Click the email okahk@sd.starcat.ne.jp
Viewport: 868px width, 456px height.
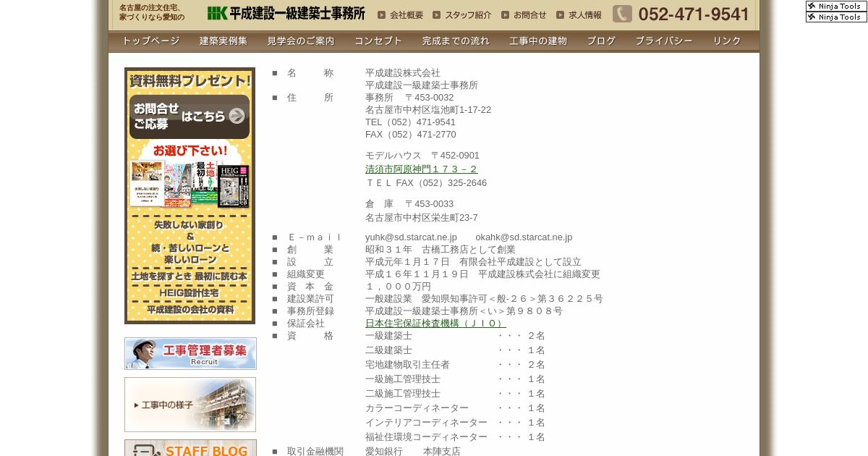524,237
